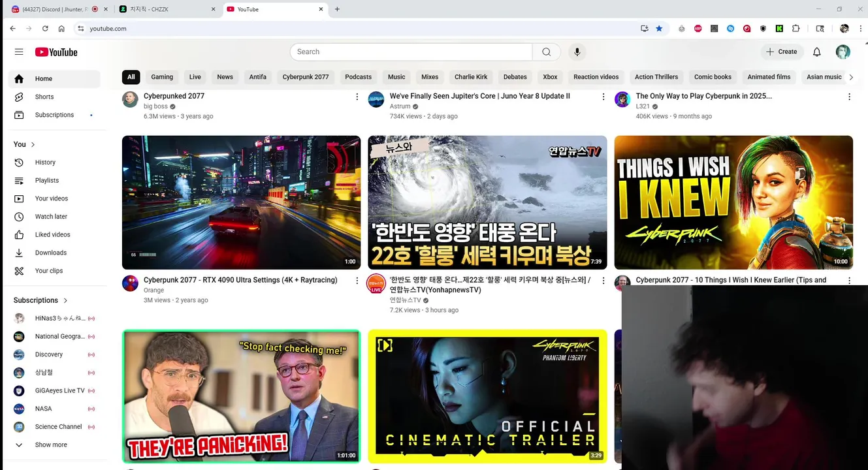Open Liked videos in sidebar
The height and width of the screenshot is (470, 868).
(x=54, y=234)
